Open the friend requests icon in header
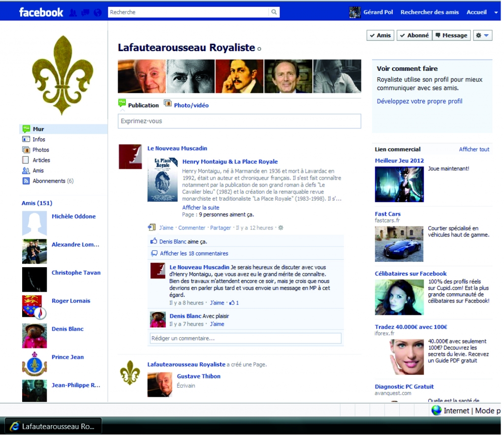The height and width of the screenshot is (435, 504). [73, 12]
